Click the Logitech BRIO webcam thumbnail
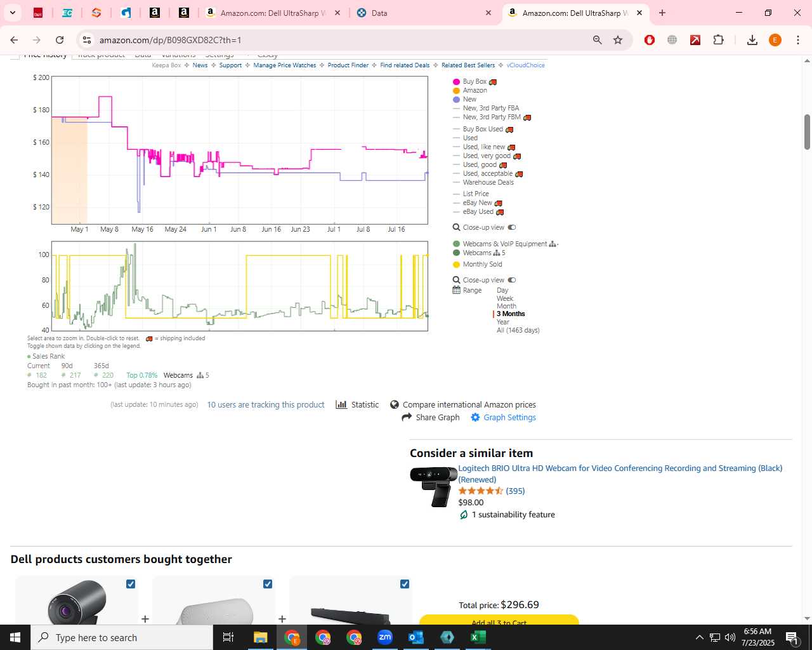 click(433, 486)
